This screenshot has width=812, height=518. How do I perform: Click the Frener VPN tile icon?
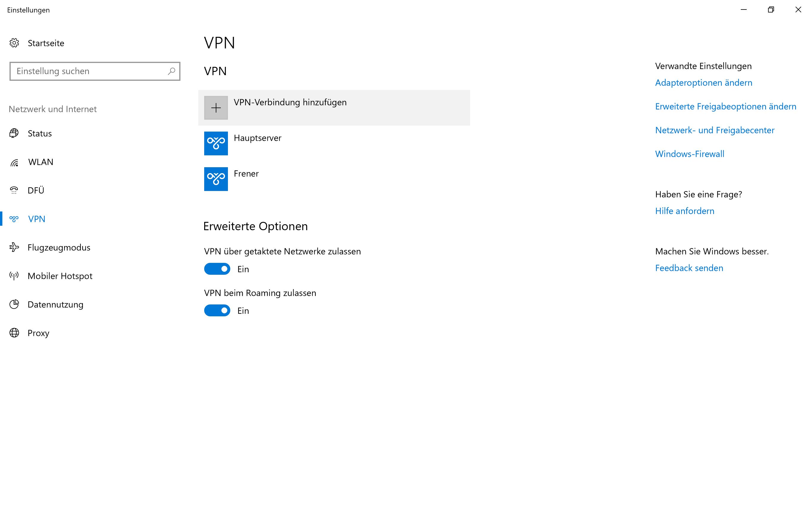pos(216,179)
